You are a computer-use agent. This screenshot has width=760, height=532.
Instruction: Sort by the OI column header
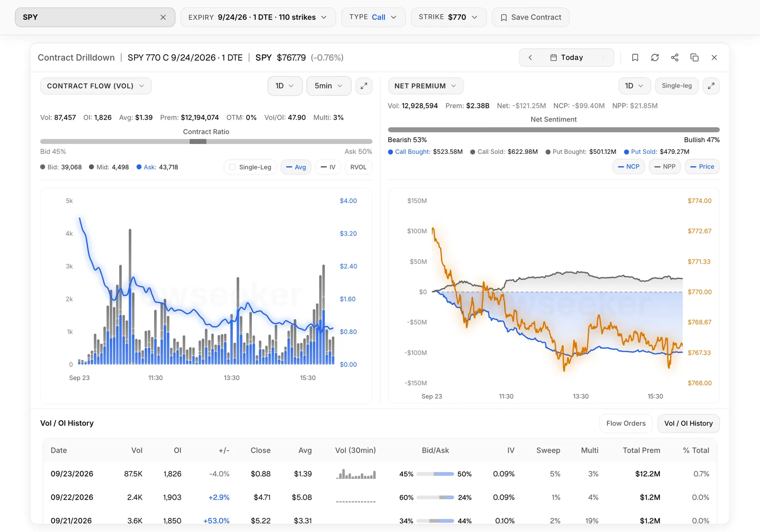(178, 450)
